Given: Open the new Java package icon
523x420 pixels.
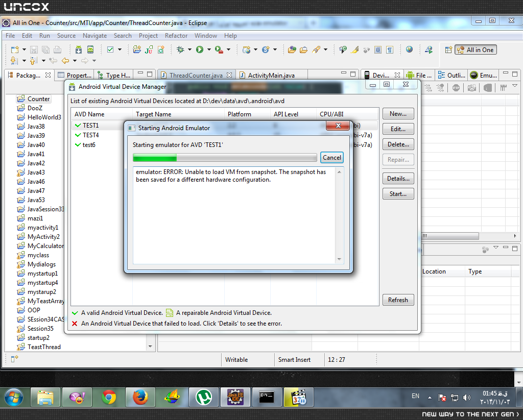Looking at the screenshot, I should [137, 50].
